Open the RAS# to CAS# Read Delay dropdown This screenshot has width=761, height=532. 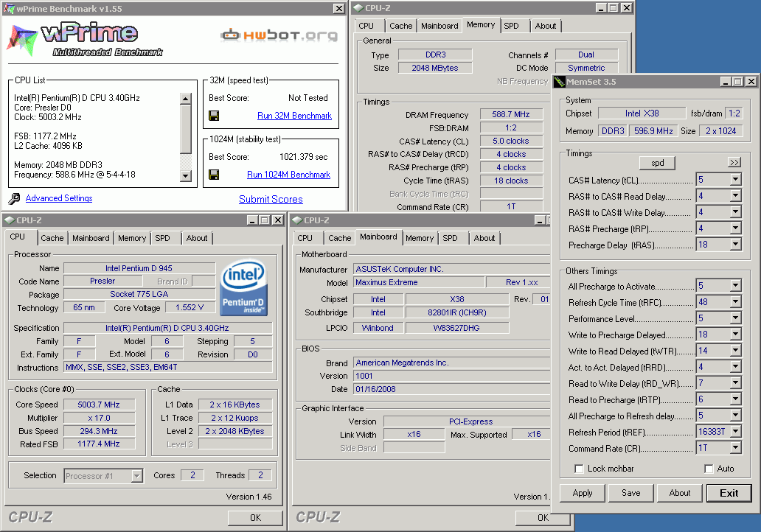click(x=736, y=196)
